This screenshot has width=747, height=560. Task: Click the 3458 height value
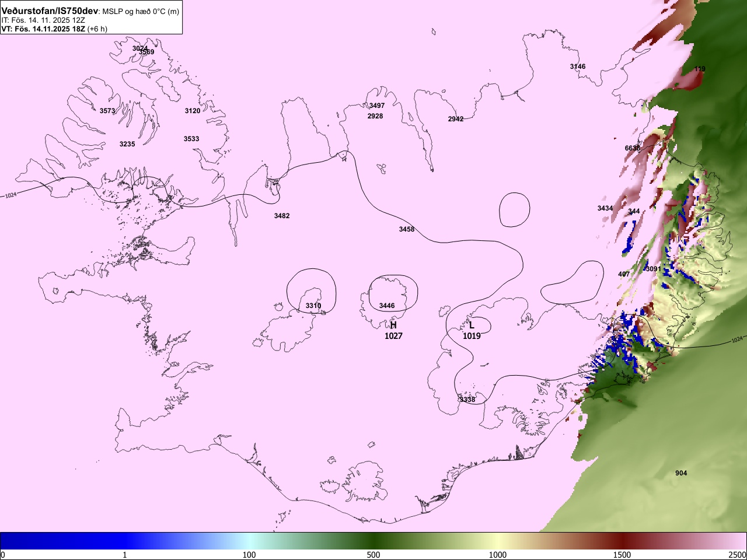pyautogui.click(x=407, y=229)
